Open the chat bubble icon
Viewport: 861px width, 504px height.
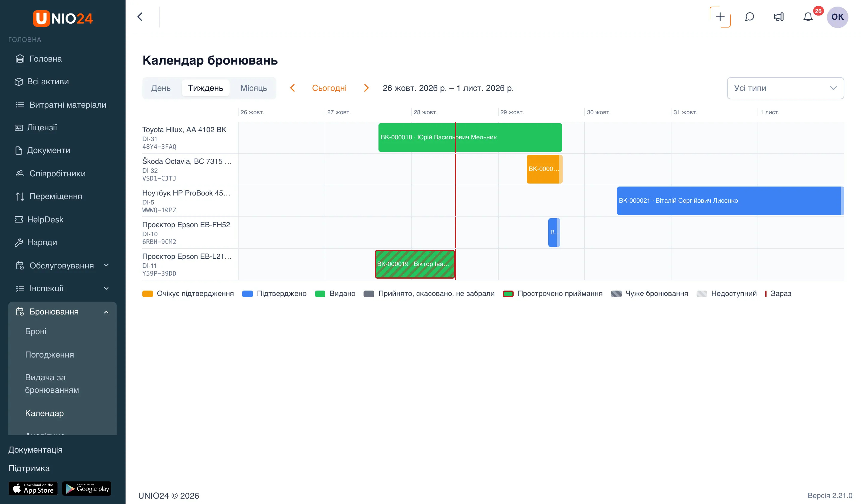pos(749,17)
